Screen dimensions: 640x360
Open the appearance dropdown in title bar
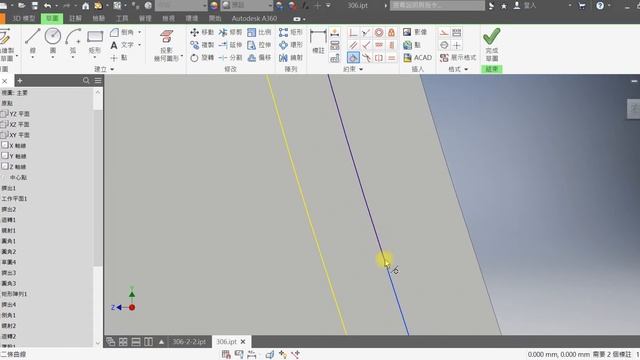pyautogui.click(x=270, y=6)
